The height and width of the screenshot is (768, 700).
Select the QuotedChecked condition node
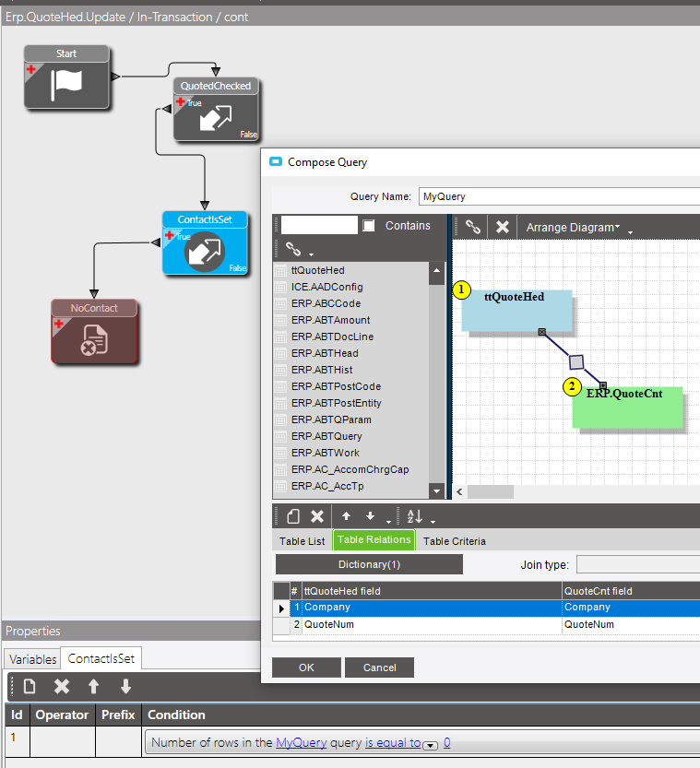(216, 110)
